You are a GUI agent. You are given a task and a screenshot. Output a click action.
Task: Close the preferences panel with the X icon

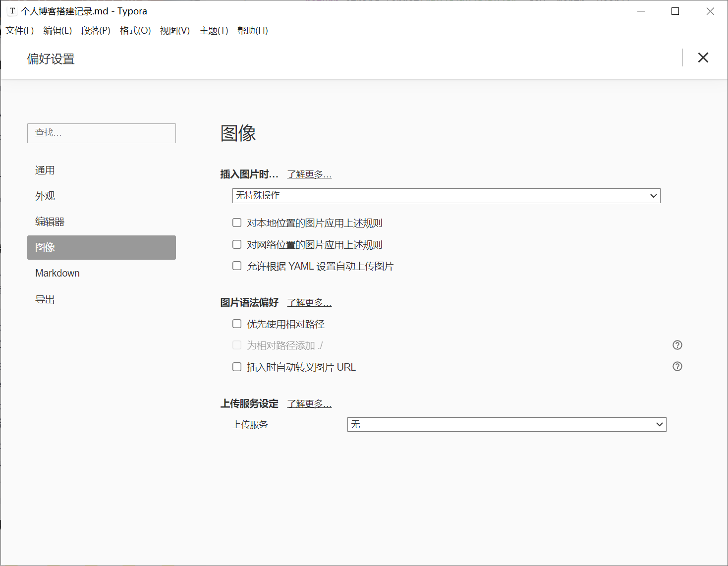703,57
